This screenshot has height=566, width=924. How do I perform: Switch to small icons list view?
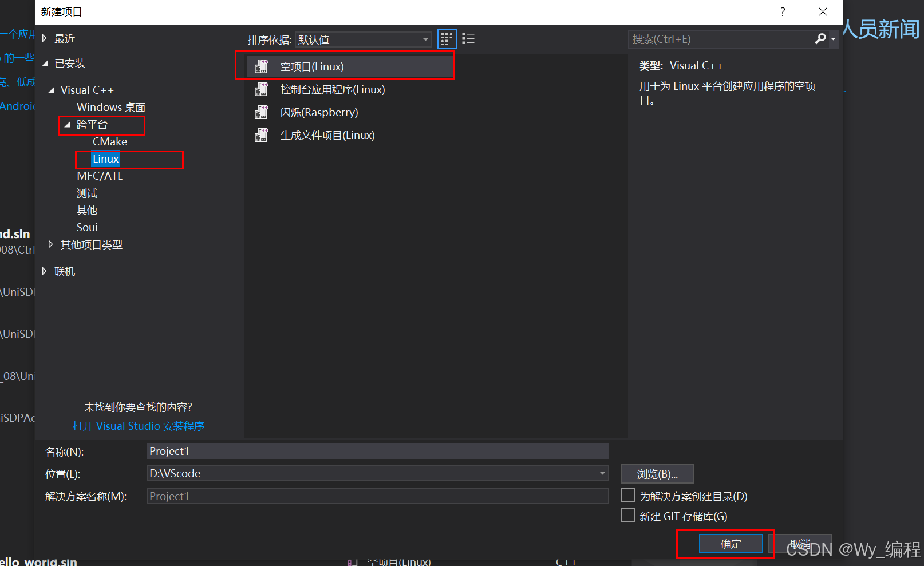click(468, 39)
